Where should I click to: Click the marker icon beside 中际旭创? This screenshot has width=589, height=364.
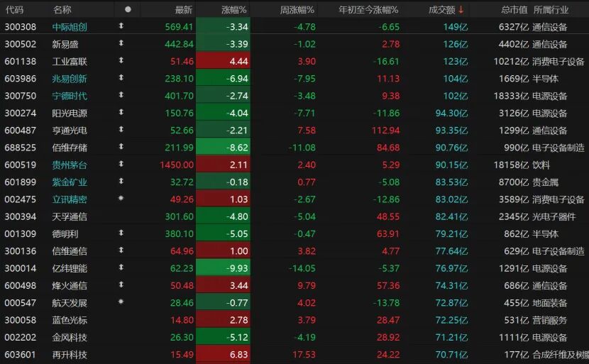pyautogui.click(x=121, y=27)
